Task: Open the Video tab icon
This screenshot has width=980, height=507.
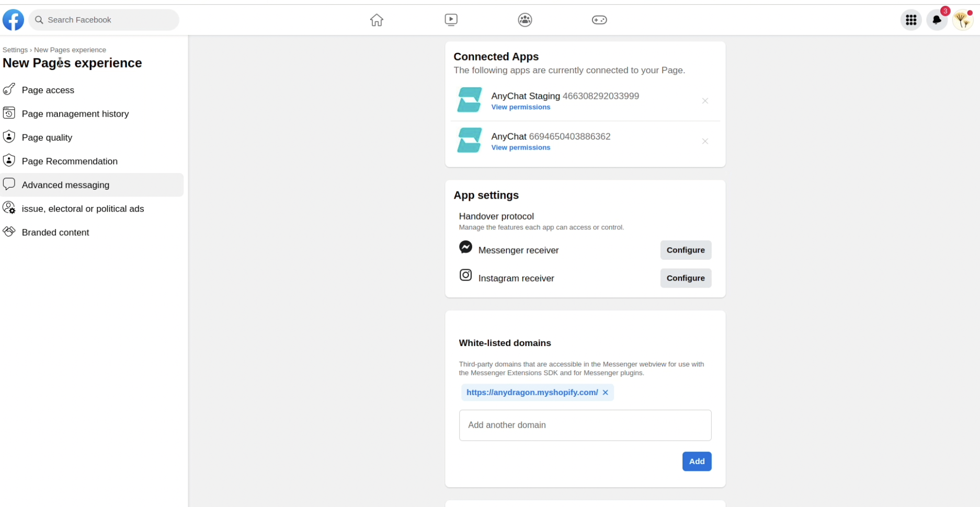Action: (x=451, y=20)
